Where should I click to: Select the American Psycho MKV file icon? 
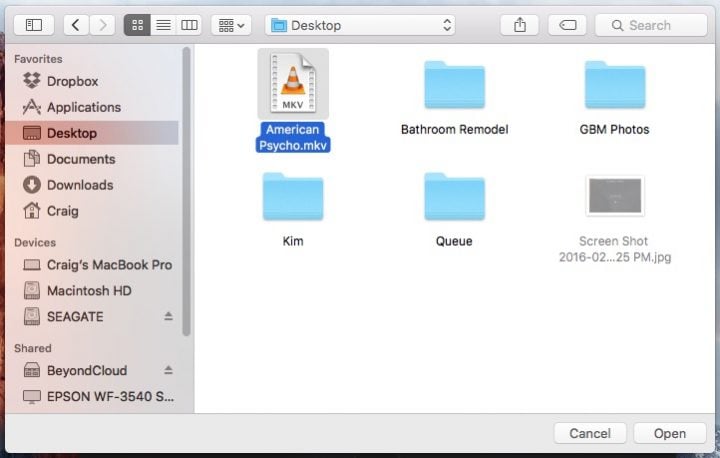(293, 84)
